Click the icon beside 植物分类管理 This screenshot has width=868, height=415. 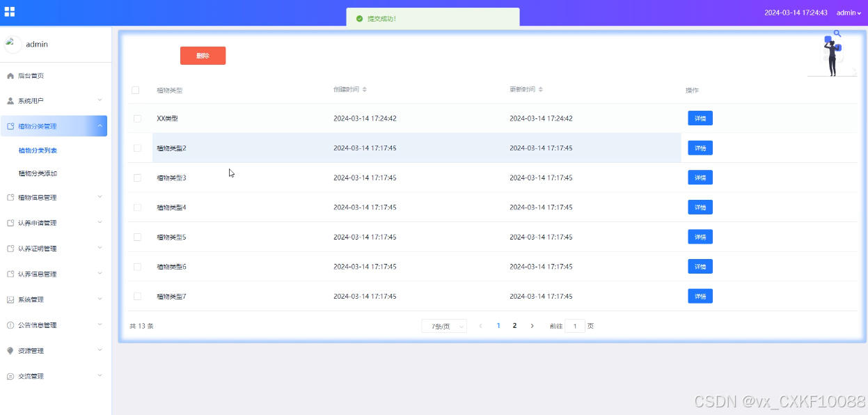10,126
